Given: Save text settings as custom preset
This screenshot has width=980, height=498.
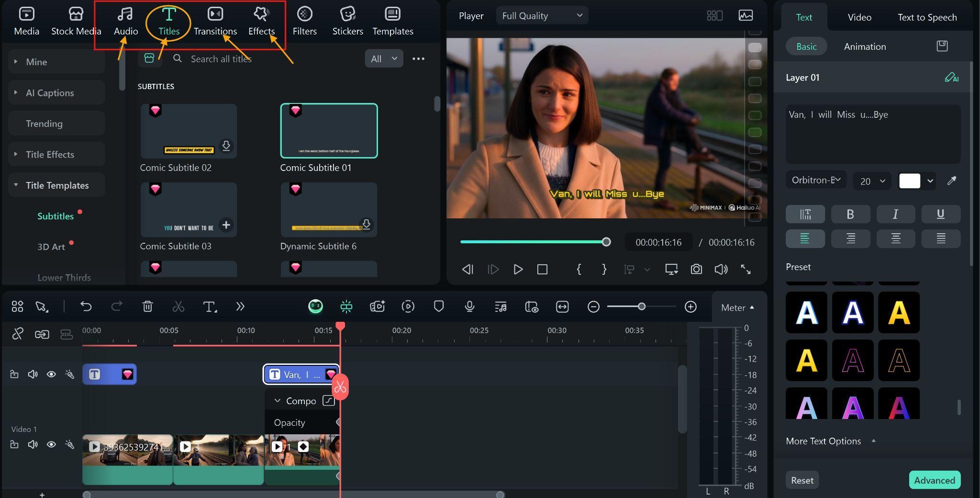Looking at the screenshot, I should point(942,46).
